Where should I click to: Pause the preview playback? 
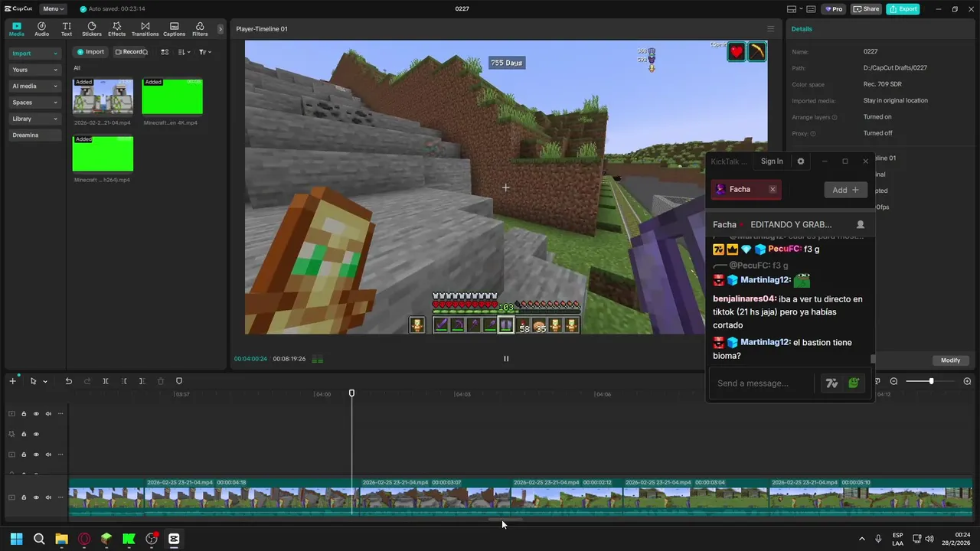click(x=505, y=358)
